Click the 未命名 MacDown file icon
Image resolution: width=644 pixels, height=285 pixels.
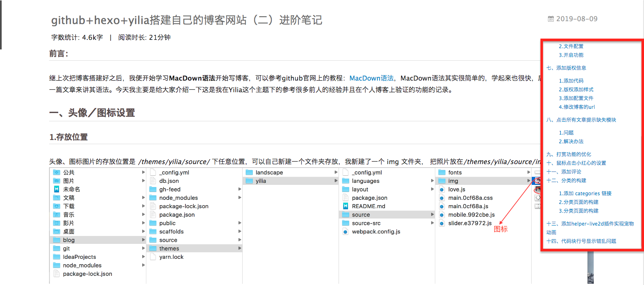point(57,189)
